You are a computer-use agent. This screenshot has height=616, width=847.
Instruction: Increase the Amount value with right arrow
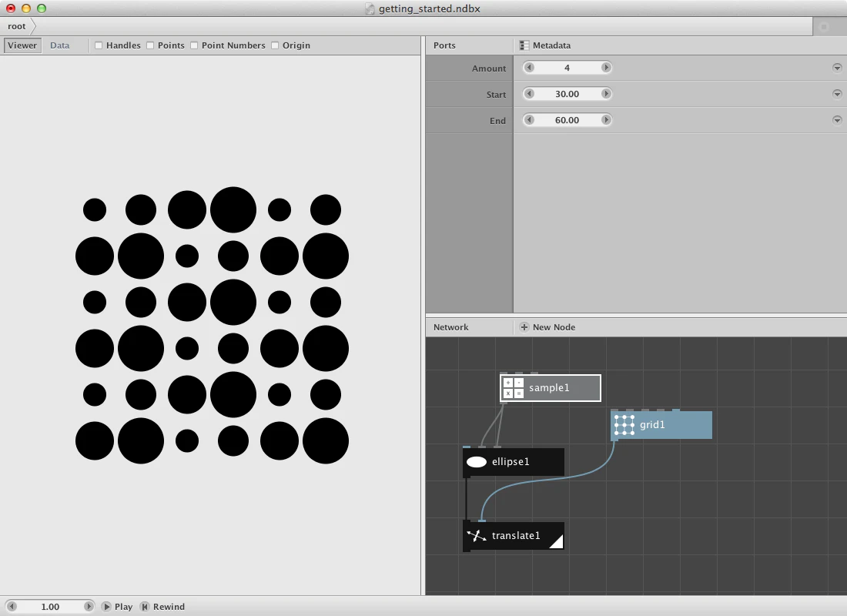click(x=606, y=68)
